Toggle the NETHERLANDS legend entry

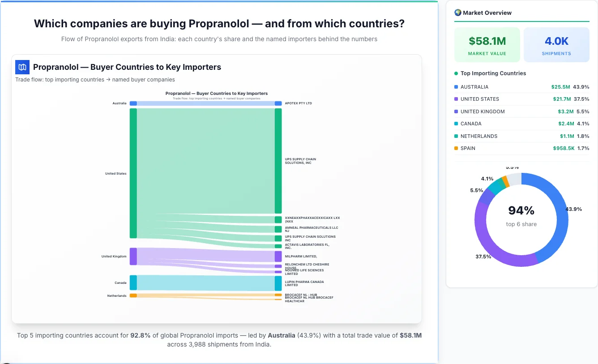pyautogui.click(x=521, y=136)
